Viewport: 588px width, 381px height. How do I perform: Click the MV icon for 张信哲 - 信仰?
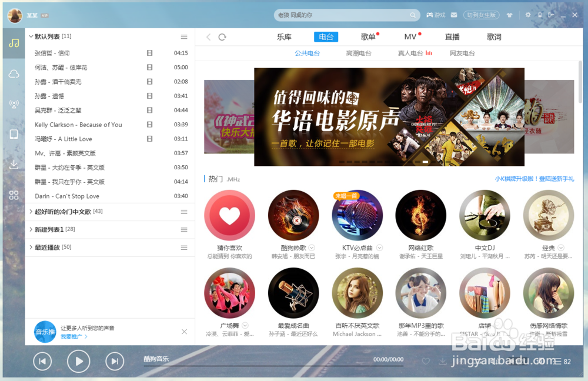(x=149, y=53)
